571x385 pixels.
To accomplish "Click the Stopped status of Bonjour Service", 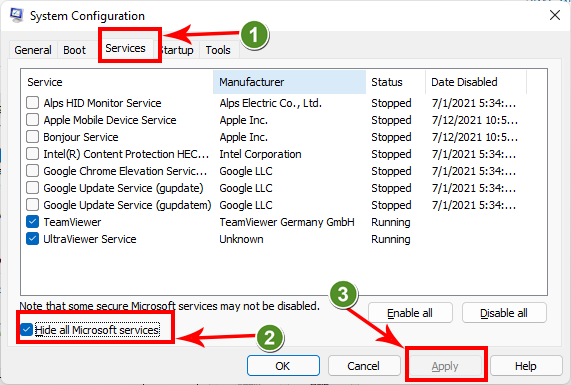I will click(391, 137).
